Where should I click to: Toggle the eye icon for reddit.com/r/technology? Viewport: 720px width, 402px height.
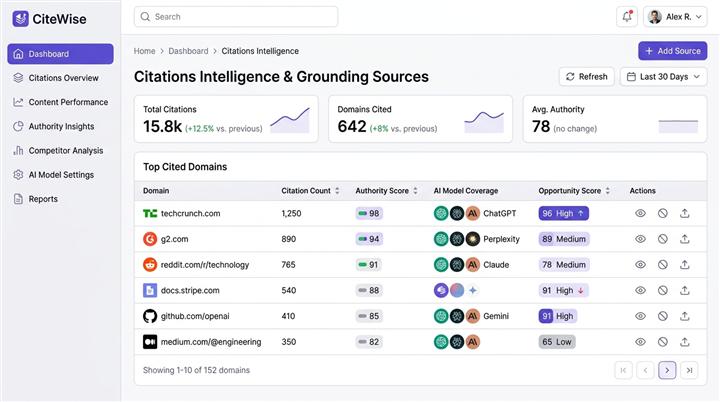coord(640,265)
